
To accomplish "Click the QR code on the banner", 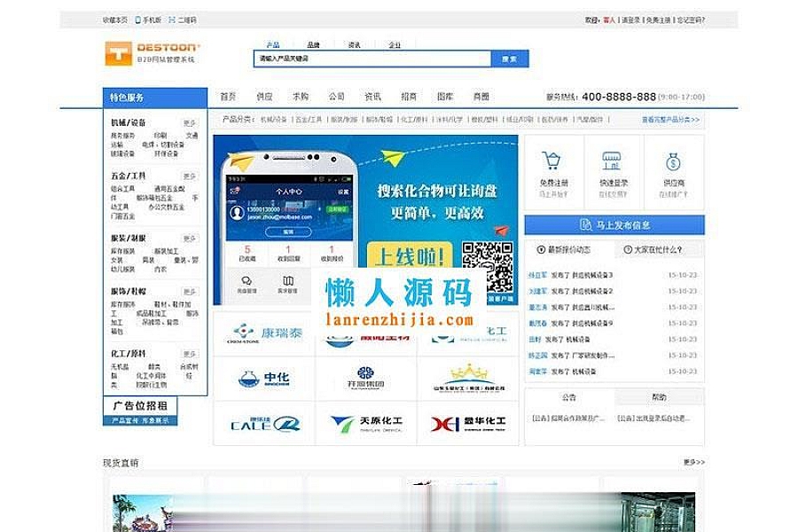I will (487, 265).
